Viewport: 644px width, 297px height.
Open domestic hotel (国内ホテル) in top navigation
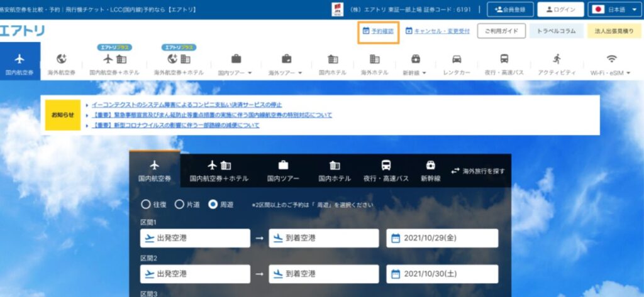click(333, 60)
